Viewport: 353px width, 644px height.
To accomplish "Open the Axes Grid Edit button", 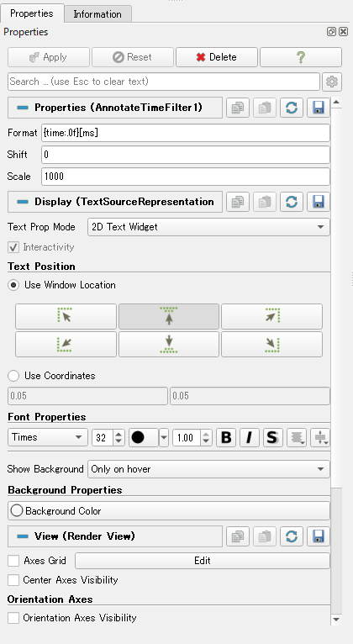I will pos(203,561).
